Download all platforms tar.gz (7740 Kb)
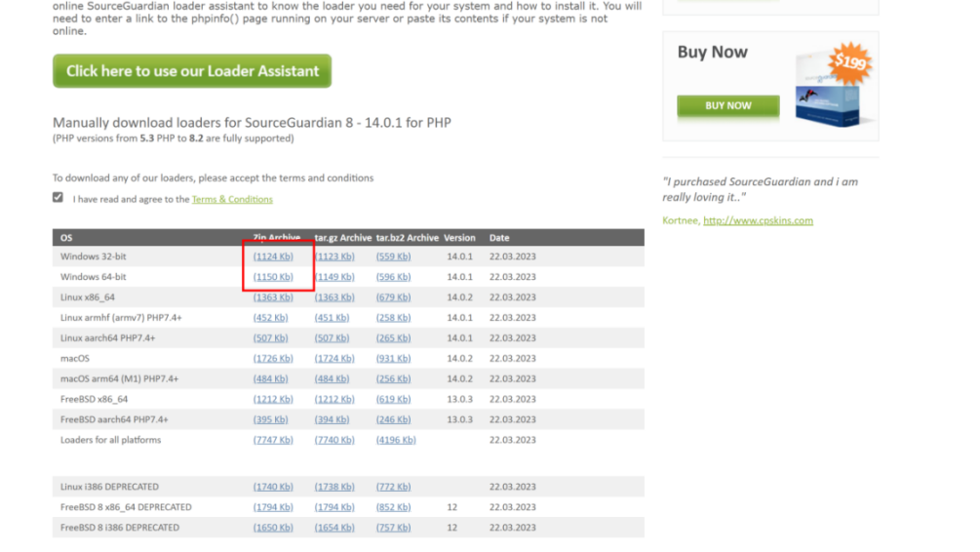Viewport: 980px width, 552px height. [334, 440]
